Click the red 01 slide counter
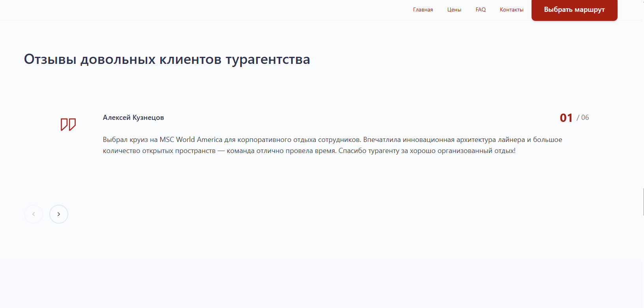Viewport: 644px width, 308px height. (566, 118)
